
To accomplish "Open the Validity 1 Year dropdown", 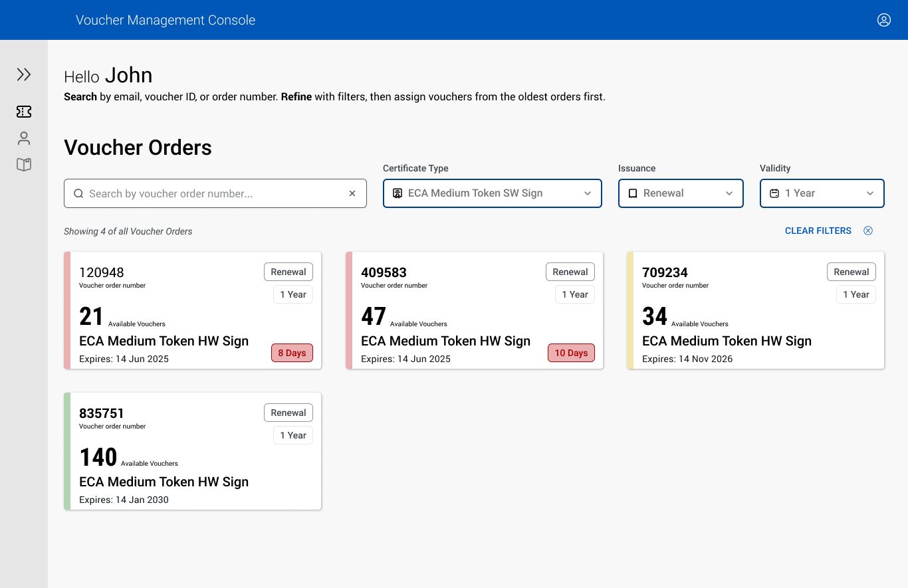I will point(822,193).
